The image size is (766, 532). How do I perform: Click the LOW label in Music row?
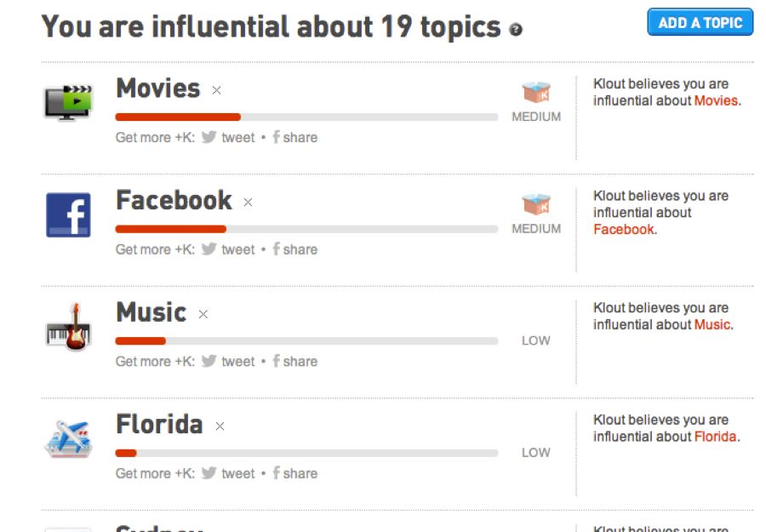click(536, 340)
